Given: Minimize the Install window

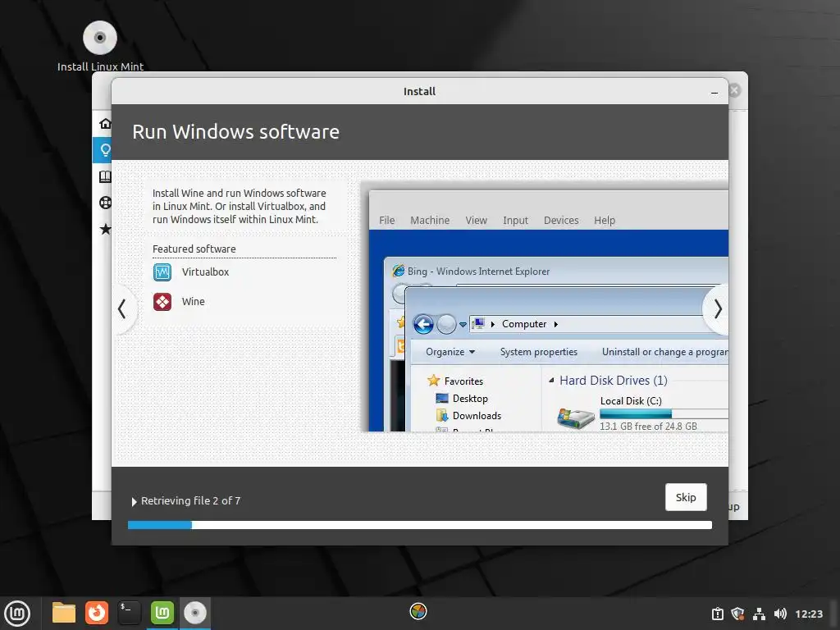Looking at the screenshot, I should pos(714,92).
